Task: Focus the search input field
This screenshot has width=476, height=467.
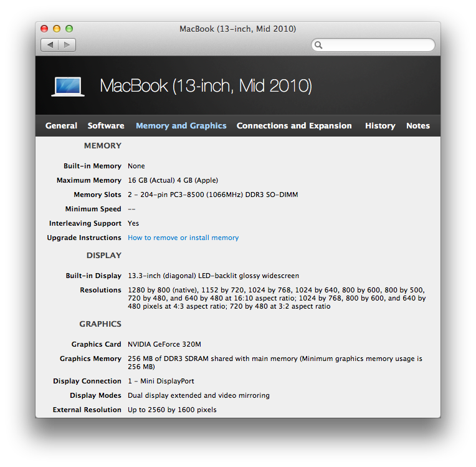Action: click(x=373, y=45)
